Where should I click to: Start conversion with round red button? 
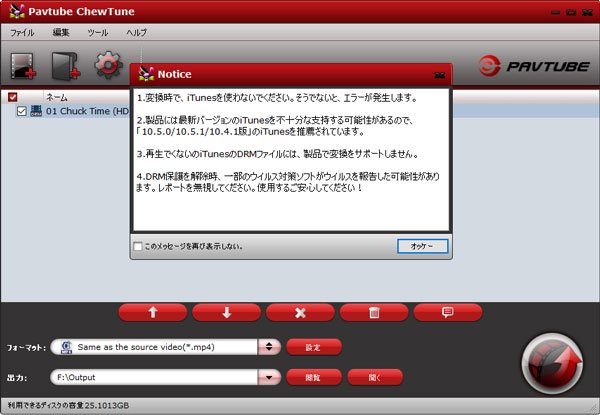[x=553, y=364]
